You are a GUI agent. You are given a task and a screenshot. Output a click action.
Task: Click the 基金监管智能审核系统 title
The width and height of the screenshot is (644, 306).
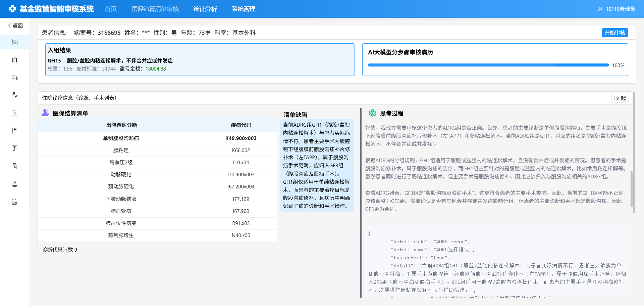57,9
